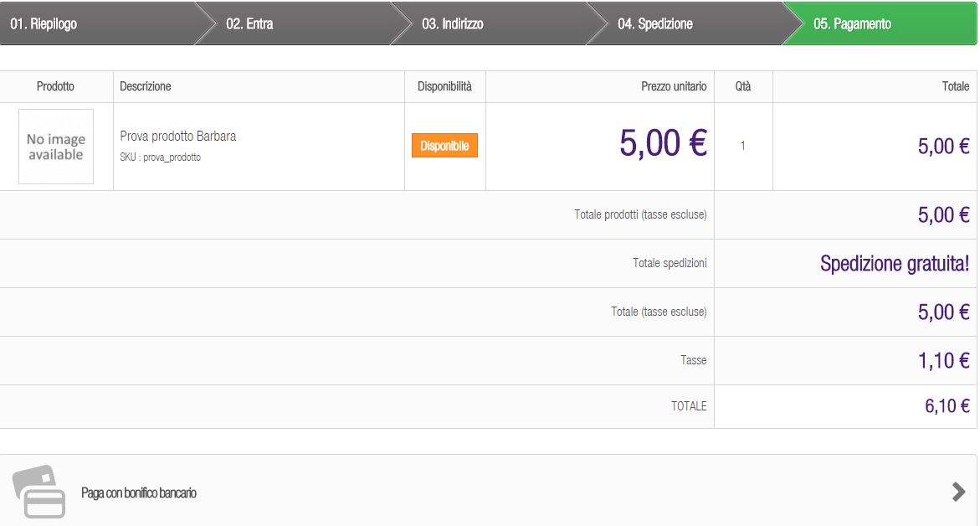Go to step 02. Entra
The height and width of the screenshot is (526, 980).
[x=249, y=24]
